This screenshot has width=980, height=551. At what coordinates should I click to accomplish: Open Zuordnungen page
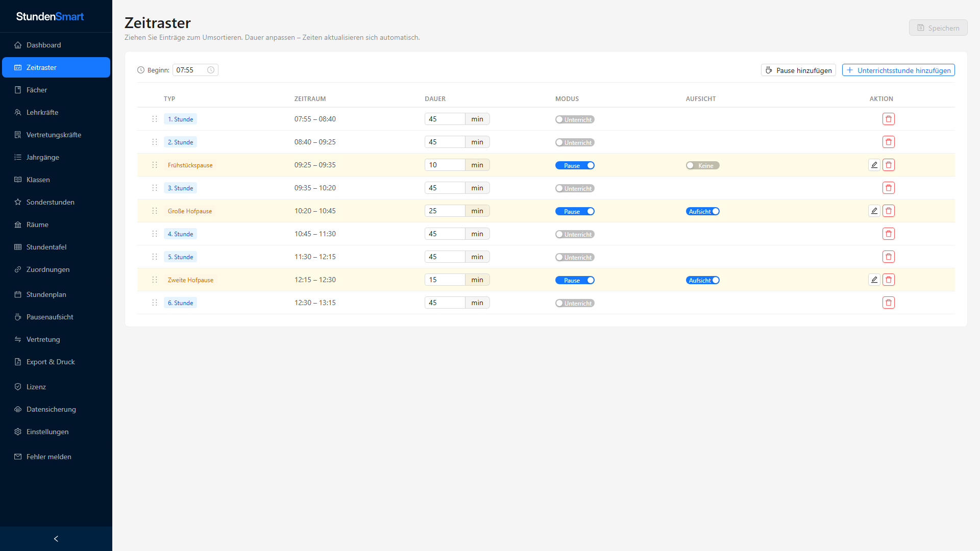click(56, 269)
